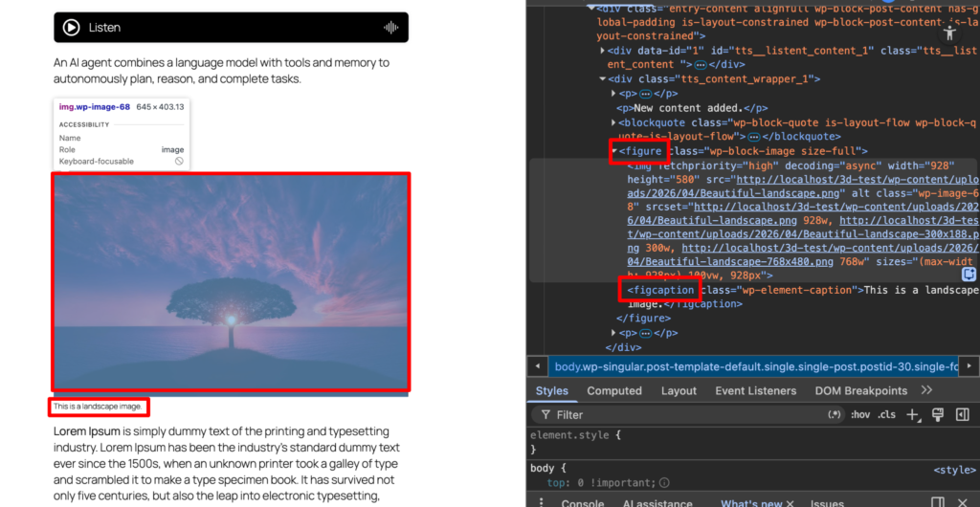
Task: Expand ellipsis in blockquote node
Action: [754, 137]
